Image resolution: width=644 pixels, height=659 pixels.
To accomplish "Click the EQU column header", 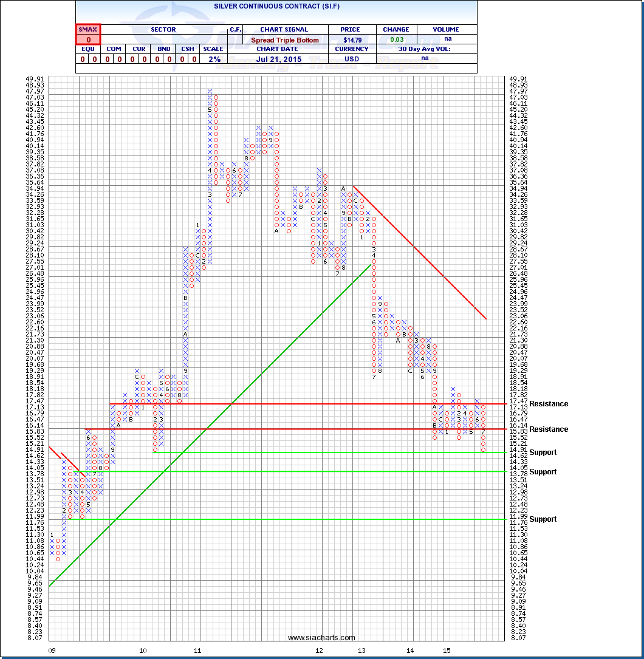I will point(87,49).
